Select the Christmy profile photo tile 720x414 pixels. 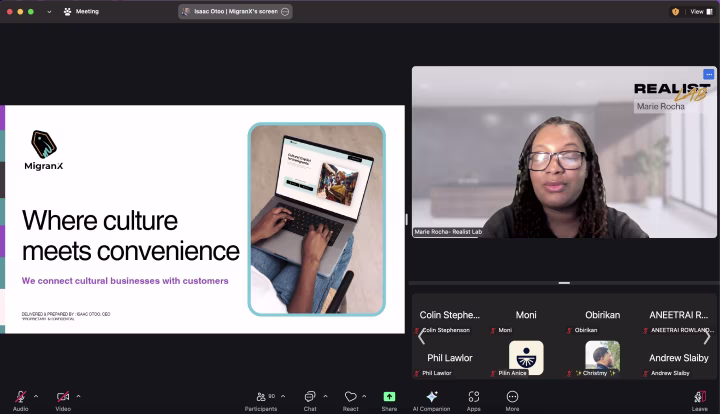(x=602, y=358)
